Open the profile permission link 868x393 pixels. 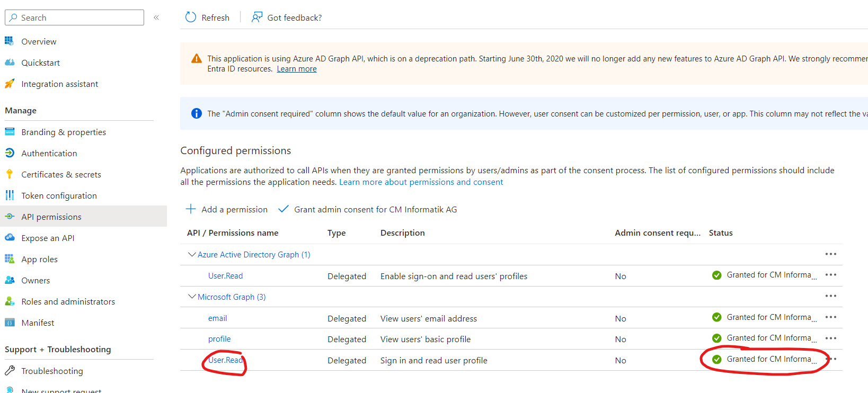pos(219,339)
